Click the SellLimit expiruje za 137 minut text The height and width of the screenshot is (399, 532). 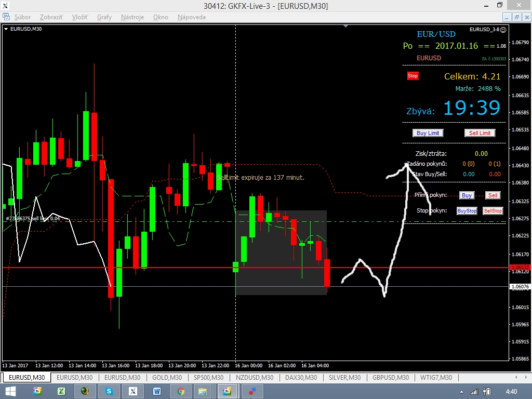coord(260,178)
